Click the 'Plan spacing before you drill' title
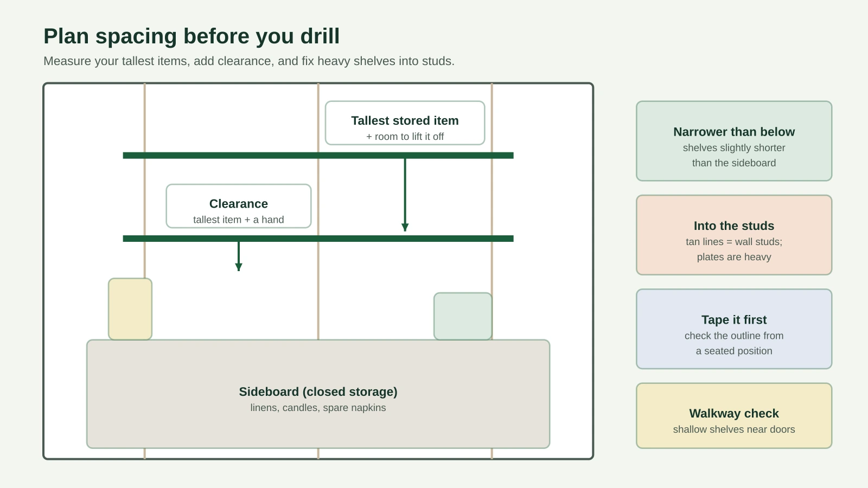This screenshot has height=488, width=868. pos(192,36)
